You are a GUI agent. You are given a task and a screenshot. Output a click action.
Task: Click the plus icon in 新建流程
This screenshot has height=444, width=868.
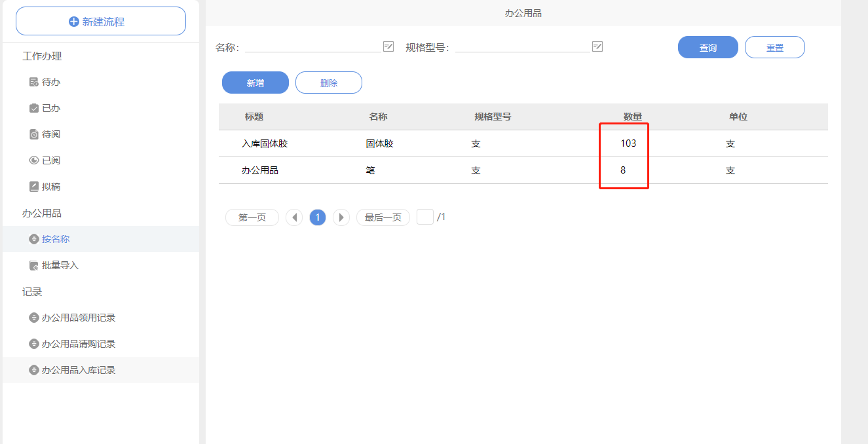(74, 22)
